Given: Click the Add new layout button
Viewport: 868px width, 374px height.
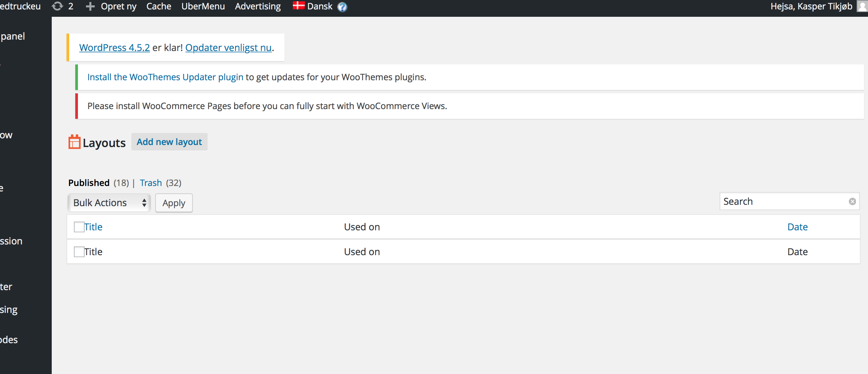Looking at the screenshot, I should click(169, 142).
